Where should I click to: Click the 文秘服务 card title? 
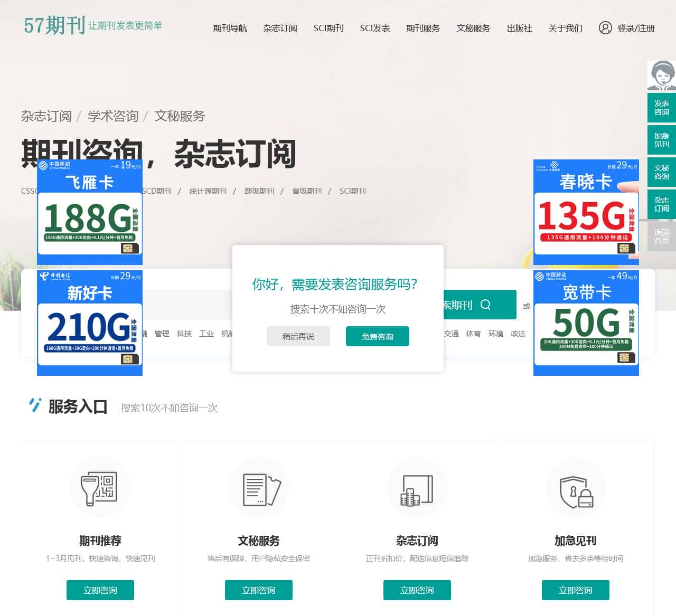click(259, 541)
